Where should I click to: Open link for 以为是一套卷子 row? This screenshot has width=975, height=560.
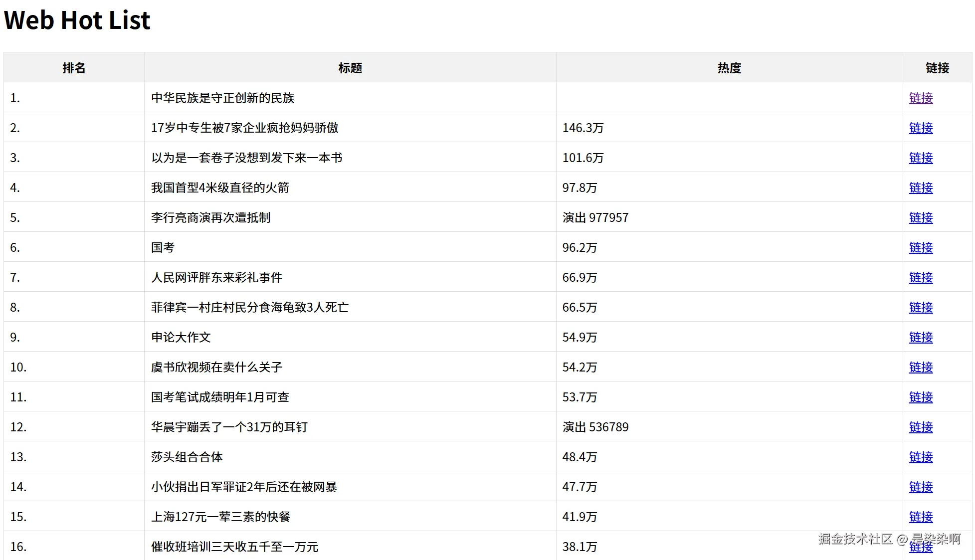click(x=920, y=158)
